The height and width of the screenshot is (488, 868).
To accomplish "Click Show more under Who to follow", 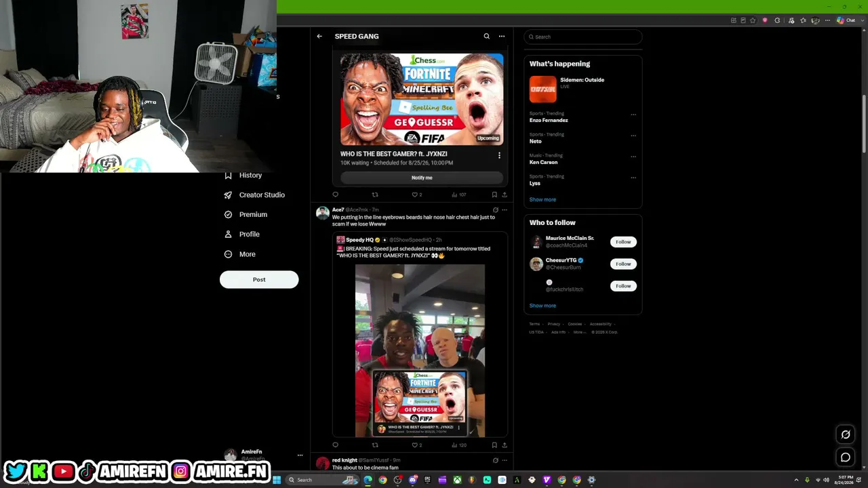I will pyautogui.click(x=542, y=306).
